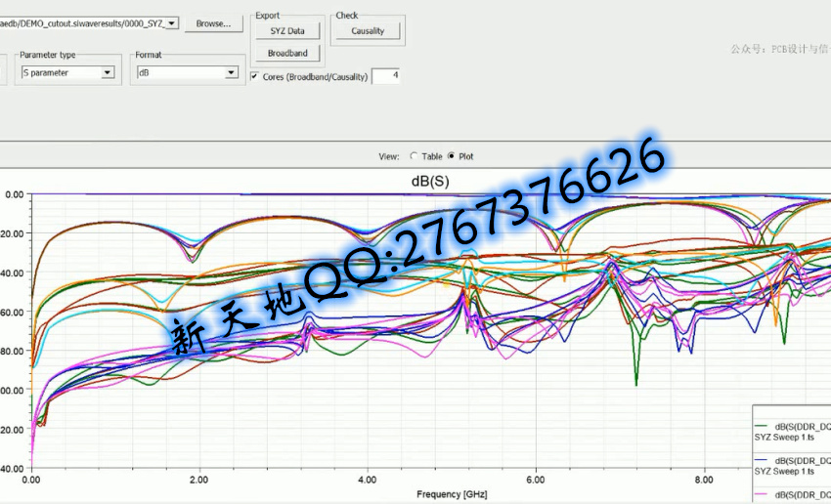Click the blue trace legend swatch

(x=762, y=460)
